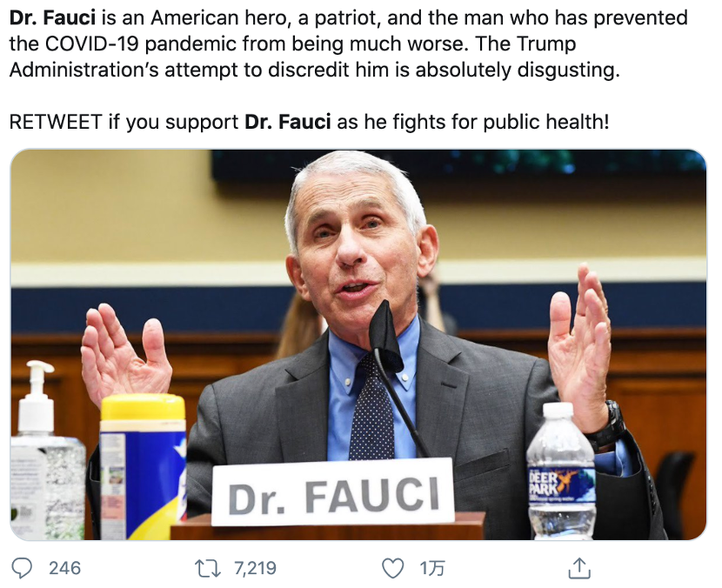Click the reply speech bubble icon
Image resolution: width=722 pixels, height=588 pixels.
22,568
